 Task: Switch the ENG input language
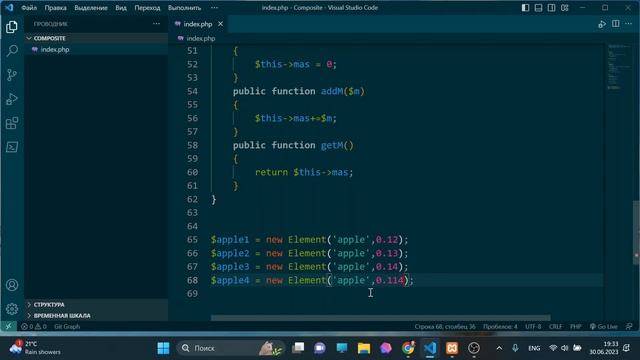click(534, 348)
